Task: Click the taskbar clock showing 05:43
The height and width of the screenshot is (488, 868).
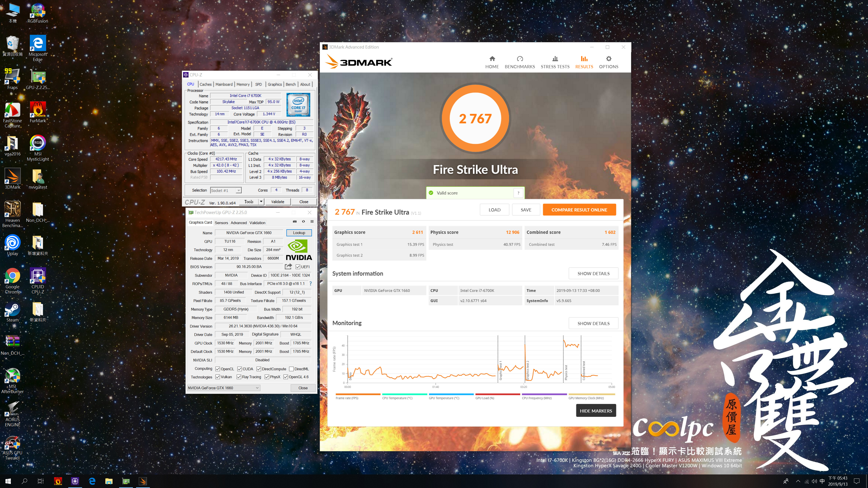Action: point(838,481)
